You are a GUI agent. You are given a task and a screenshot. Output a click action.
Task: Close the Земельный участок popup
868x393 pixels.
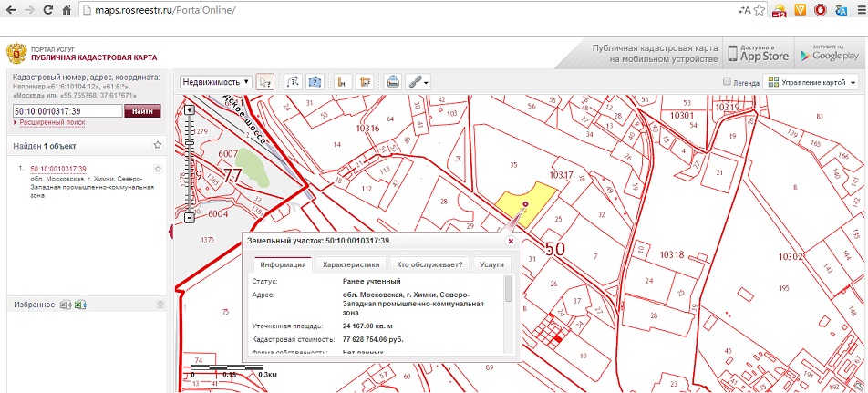(x=511, y=241)
